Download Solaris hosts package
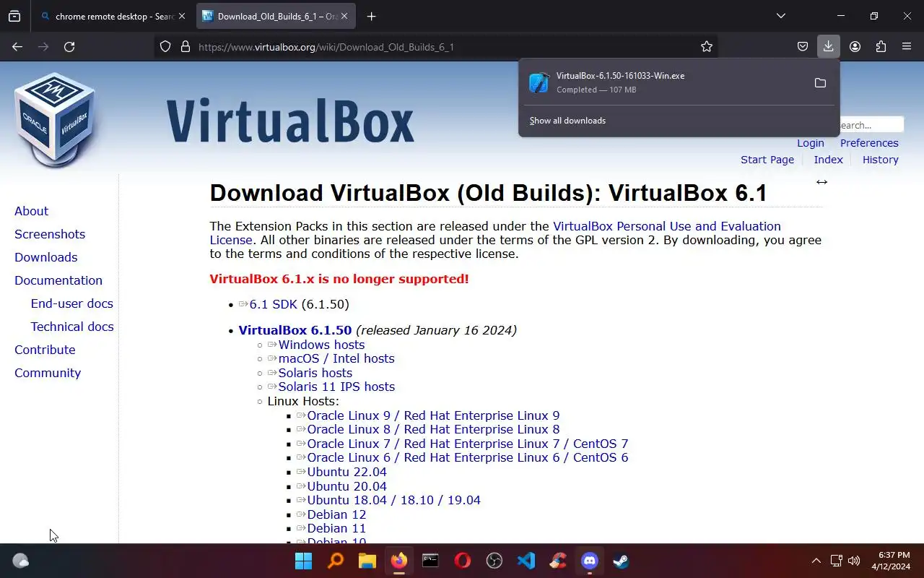Image resolution: width=924 pixels, height=578 pixels. coord(315,373)
